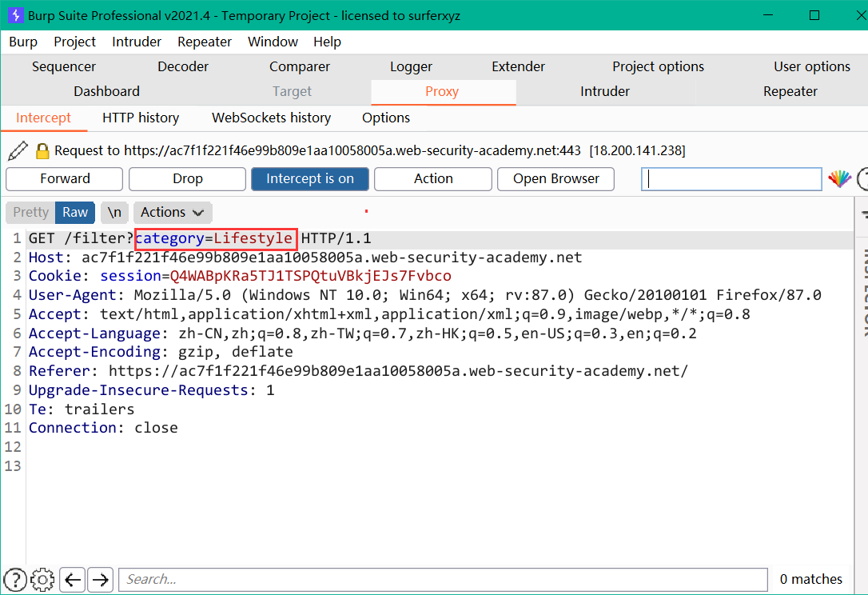Click the Lifestyle parameter value
868x595 pixels.
[x=253, y=239]
